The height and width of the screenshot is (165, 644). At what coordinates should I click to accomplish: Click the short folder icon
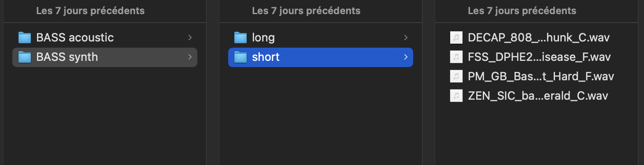pyautogui.click(x=241, y=57)
